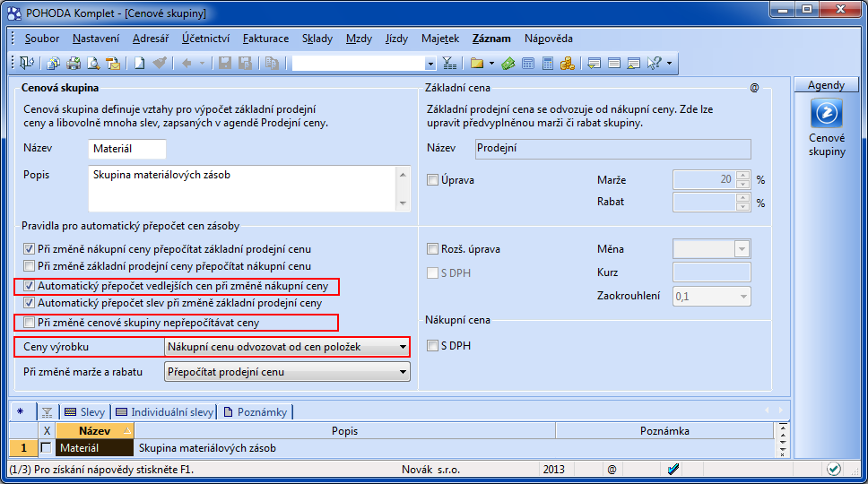
Task: Open the Ceny výrobku dropdown
Action: pos(287,347)
